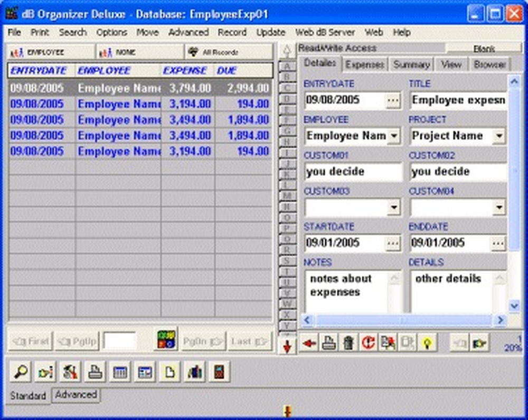Click the figure-with-tools icon in bottom toolbar
528x420 pixels.
pos(70,371)
